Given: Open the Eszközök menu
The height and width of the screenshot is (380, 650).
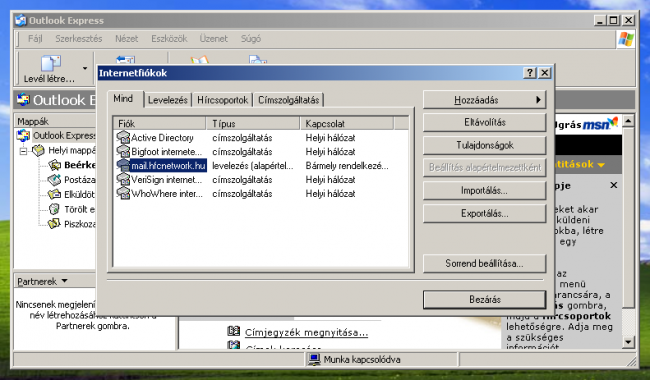Looking at the screenshot, I should [169, 39].
